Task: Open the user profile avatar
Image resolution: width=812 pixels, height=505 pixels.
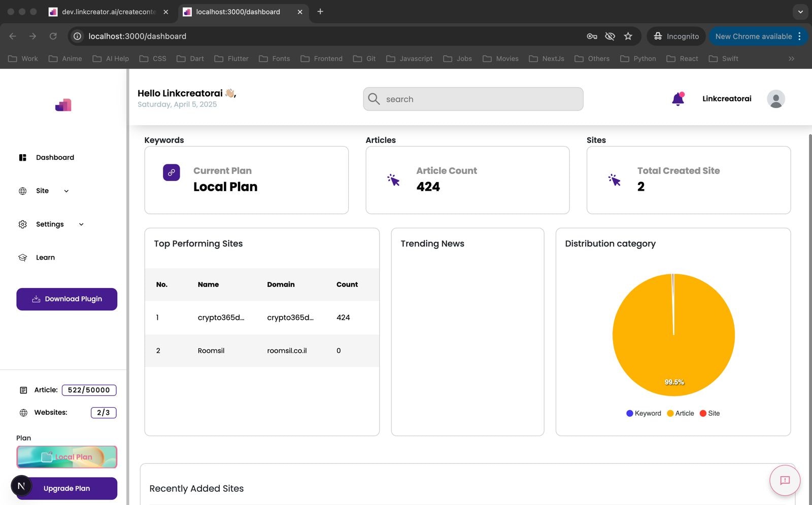Action: coord(775,99)
